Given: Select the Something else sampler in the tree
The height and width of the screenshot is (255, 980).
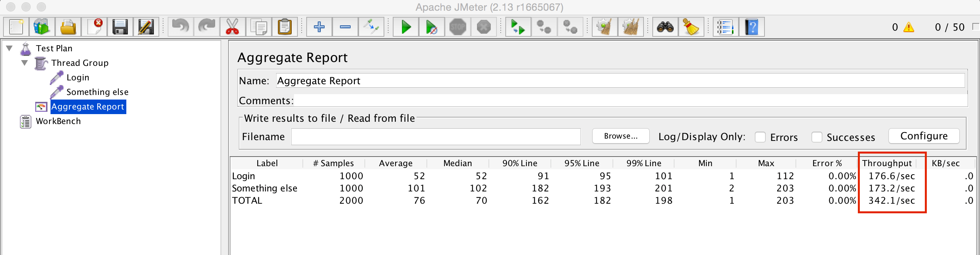Looking at the screenshot, I should (x=97, y=92).
